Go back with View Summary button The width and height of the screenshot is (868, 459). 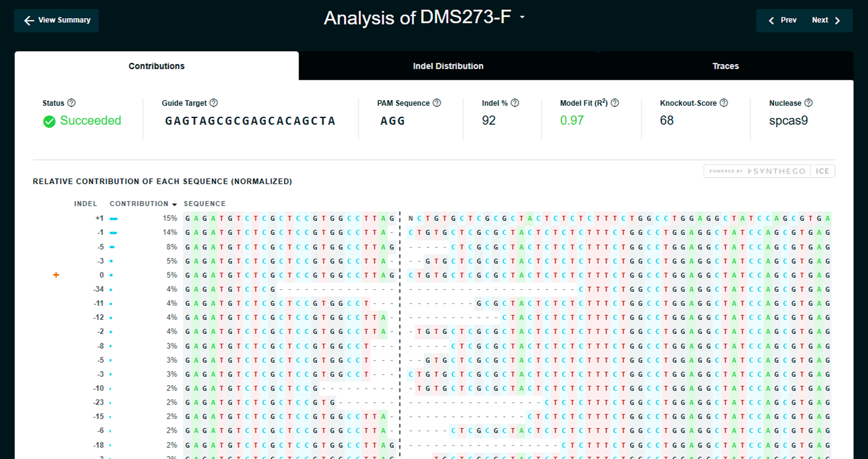tap(56, 21)
